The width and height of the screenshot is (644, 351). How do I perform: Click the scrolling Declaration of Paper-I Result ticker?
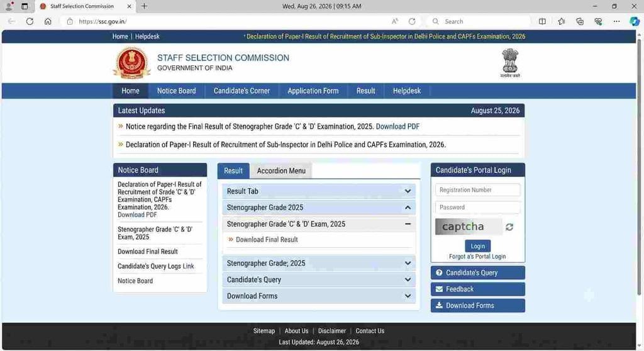tap(386, 36)
